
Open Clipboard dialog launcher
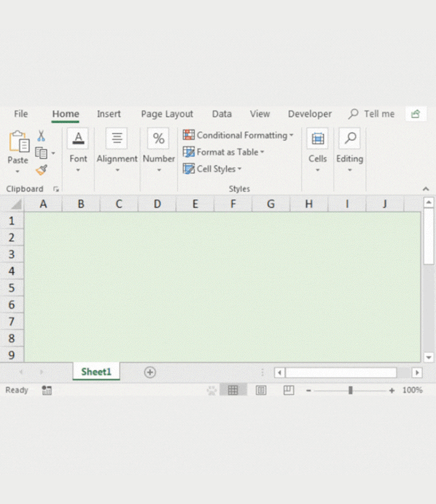(56, 189)
